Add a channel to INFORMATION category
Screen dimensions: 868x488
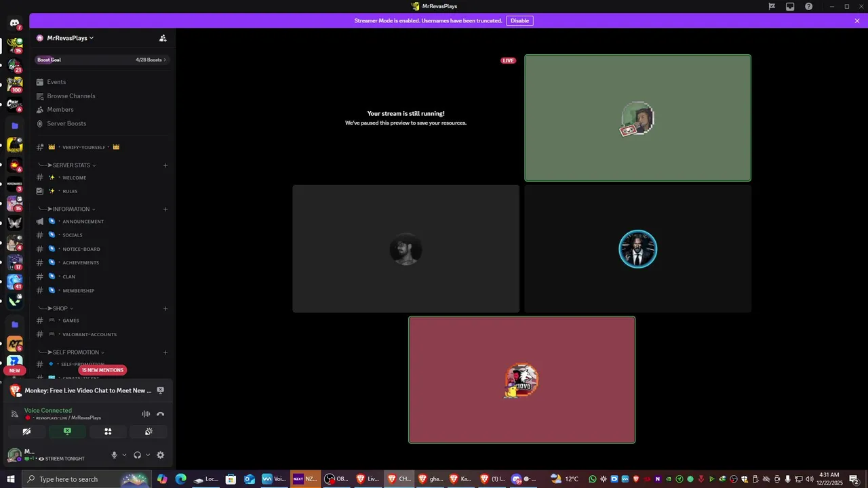(x=165, y=209)
